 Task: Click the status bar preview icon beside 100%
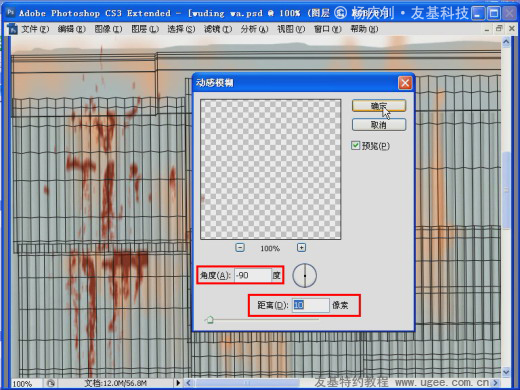(x=51, y=383)
